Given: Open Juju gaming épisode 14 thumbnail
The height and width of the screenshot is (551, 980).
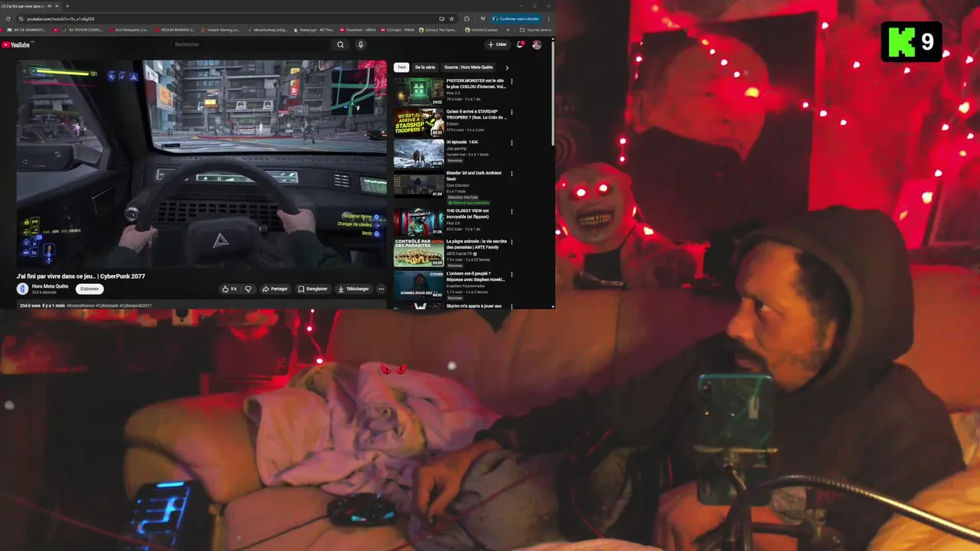Looking at the screenshot, I should pos(419,153).
